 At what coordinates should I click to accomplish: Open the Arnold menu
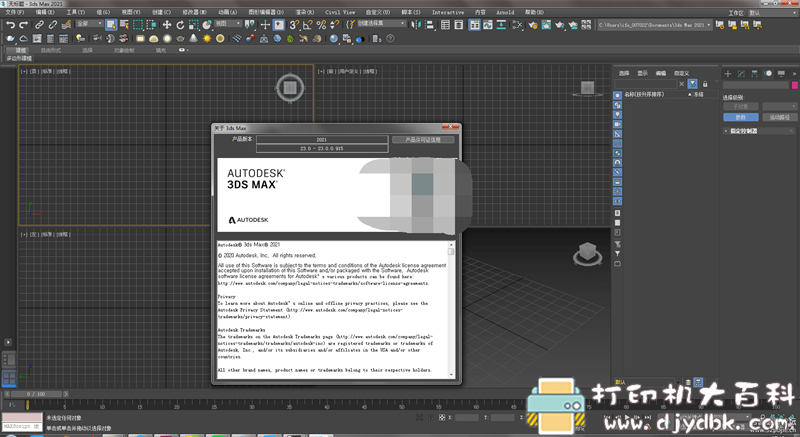506,12
